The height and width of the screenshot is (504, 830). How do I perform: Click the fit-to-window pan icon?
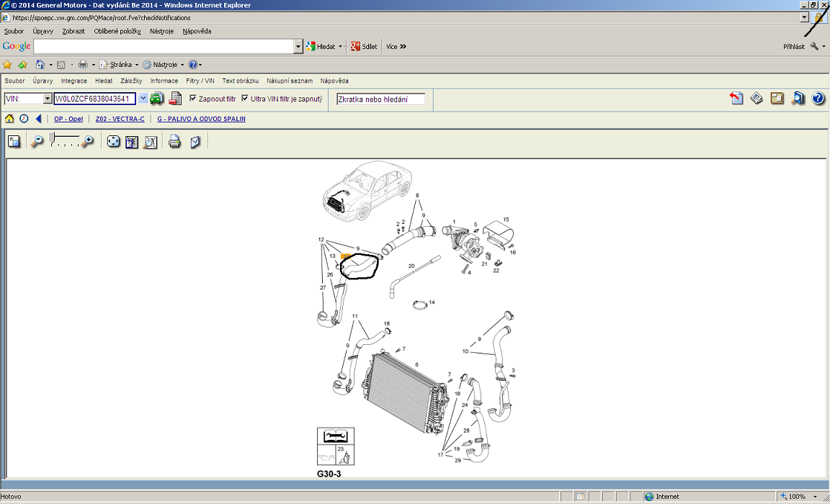click(113, 142)
